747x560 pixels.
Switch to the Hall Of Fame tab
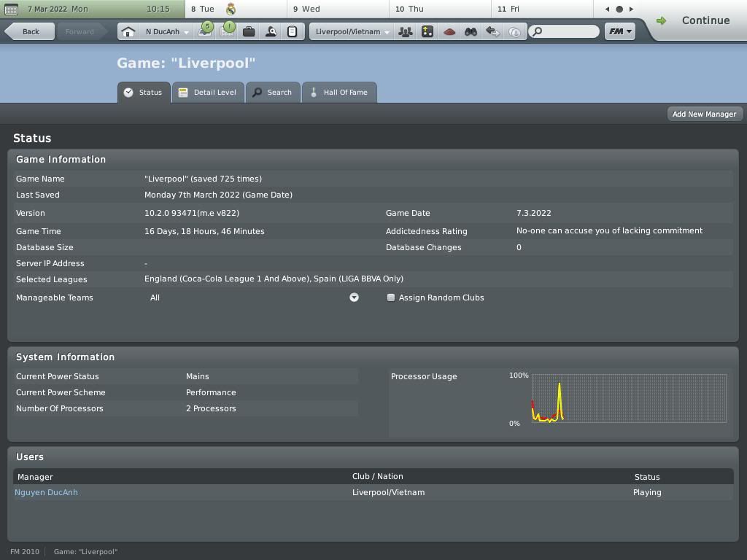(339, 93)
